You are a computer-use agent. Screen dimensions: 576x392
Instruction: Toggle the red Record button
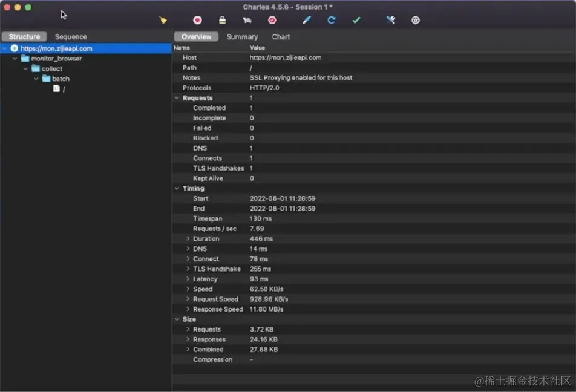coord(197,20)
